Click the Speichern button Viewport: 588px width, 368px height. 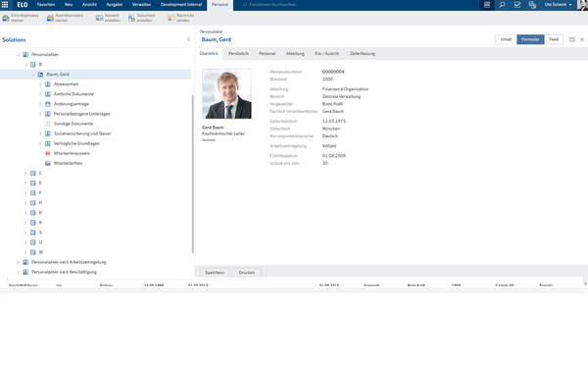click(215, 273)
